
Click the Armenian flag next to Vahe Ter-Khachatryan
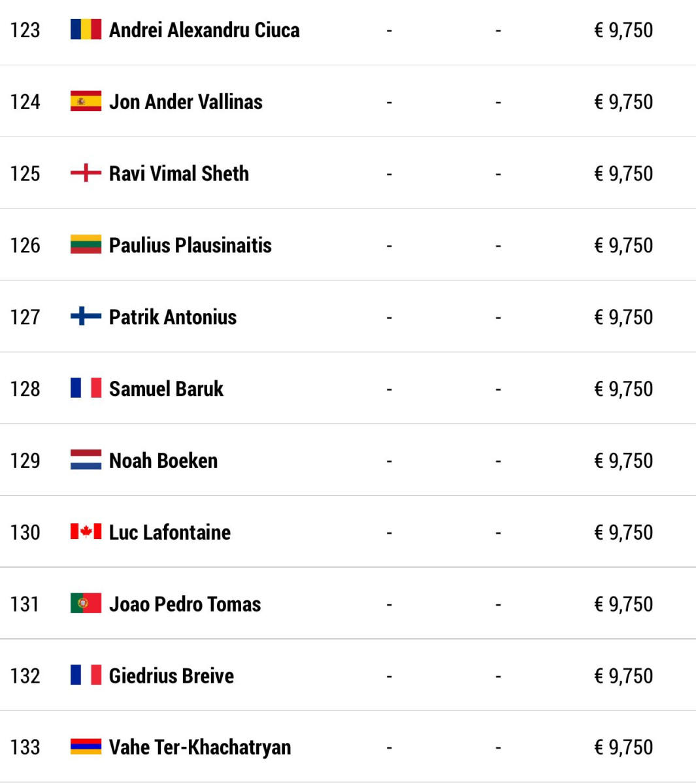[x=86, y=747]
